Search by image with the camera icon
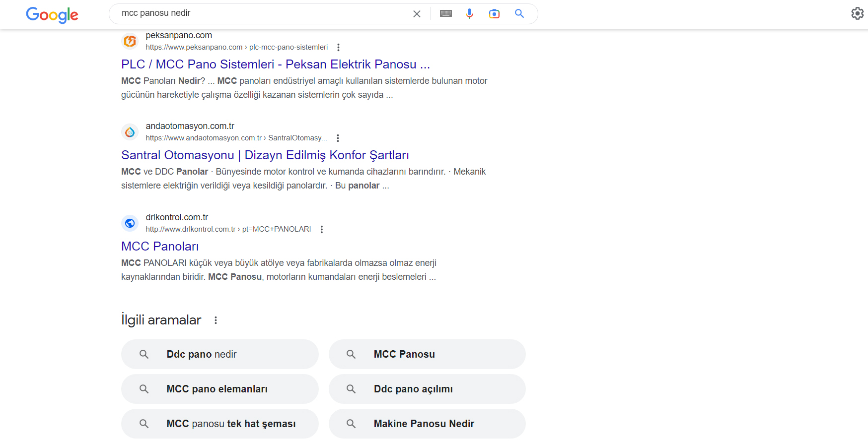Screen dimensions: 868x442 click(494, 14)
